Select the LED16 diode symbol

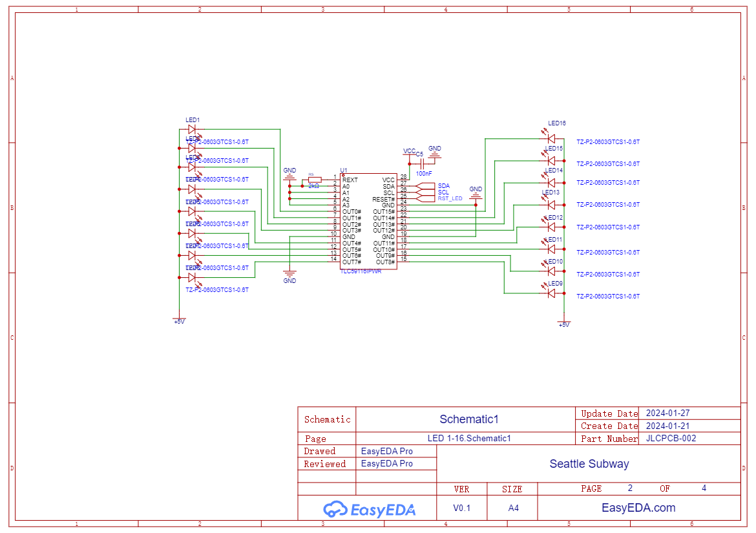[551, 138]
